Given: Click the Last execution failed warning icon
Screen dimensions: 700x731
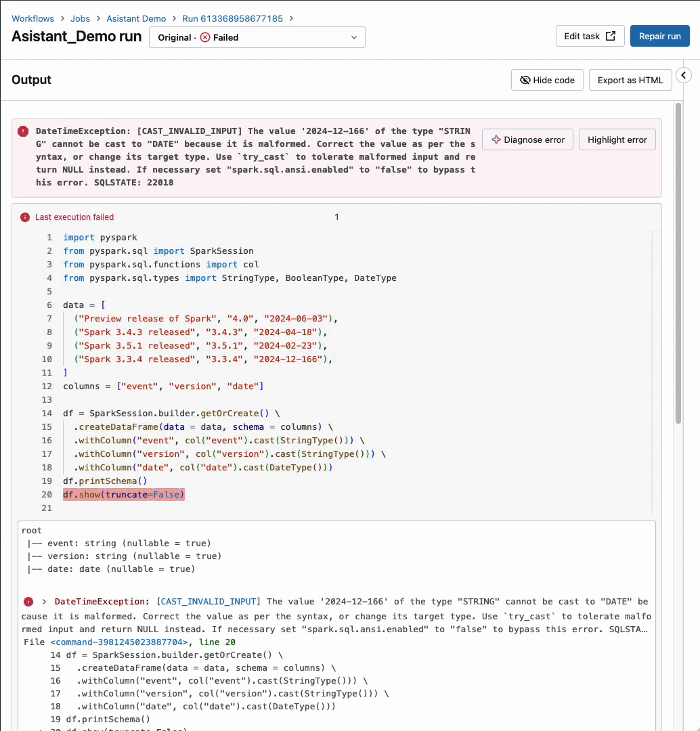Looking at the screenshot, I should point(25,217).
